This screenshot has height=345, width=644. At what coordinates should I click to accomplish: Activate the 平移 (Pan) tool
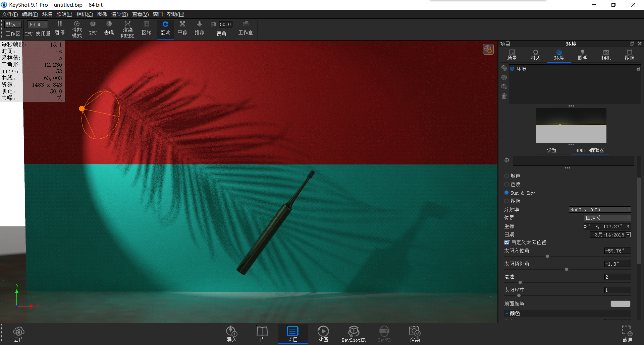pos(182,28)
